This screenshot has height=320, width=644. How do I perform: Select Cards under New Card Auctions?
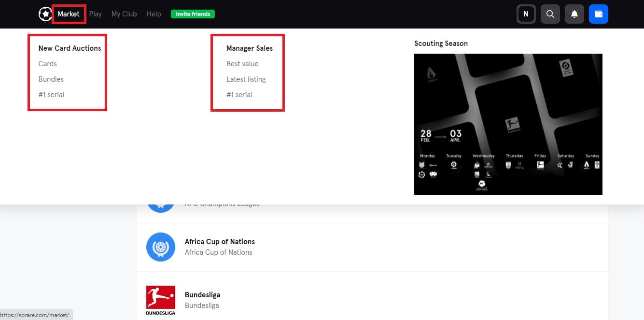(48, 64)
